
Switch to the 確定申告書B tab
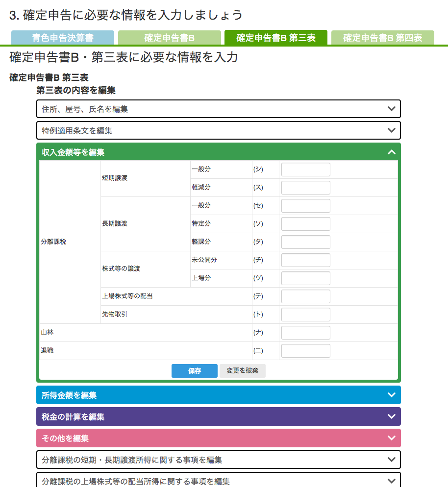170,38
